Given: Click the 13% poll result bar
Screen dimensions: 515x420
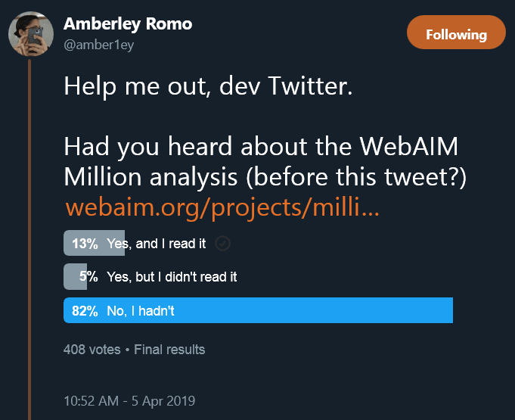Looking at the screenshot, I should tap(94, 243).
